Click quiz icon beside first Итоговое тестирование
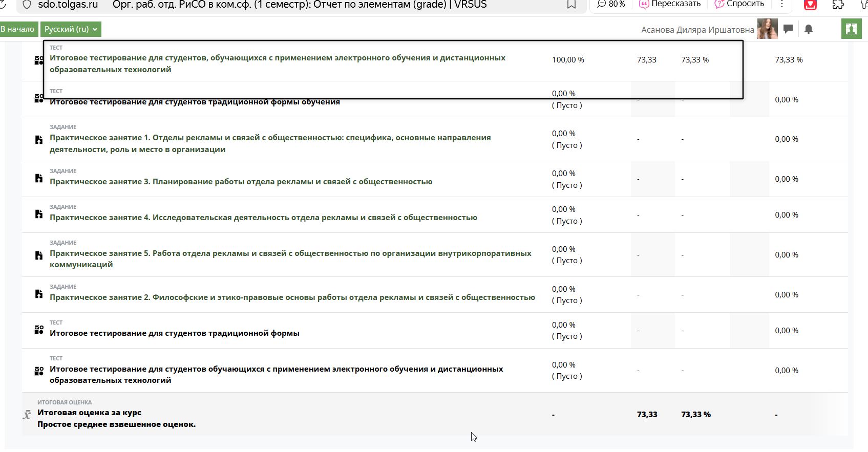Viewport: 868px width, 452px height. coord(39,60)
